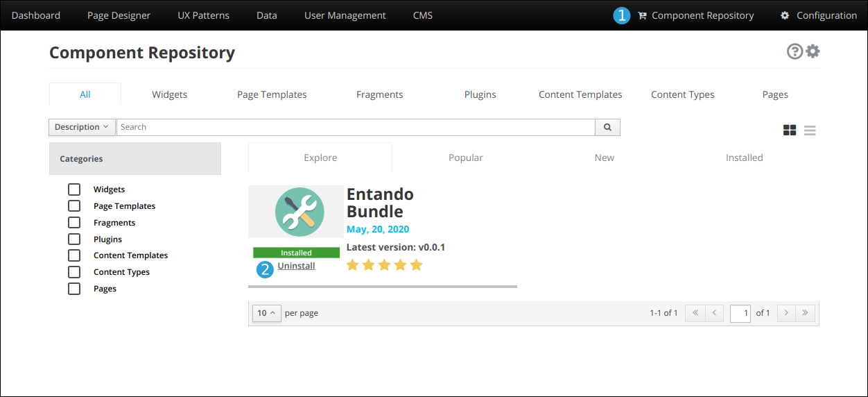Click the help question mark icon

[x=795, y=51]
